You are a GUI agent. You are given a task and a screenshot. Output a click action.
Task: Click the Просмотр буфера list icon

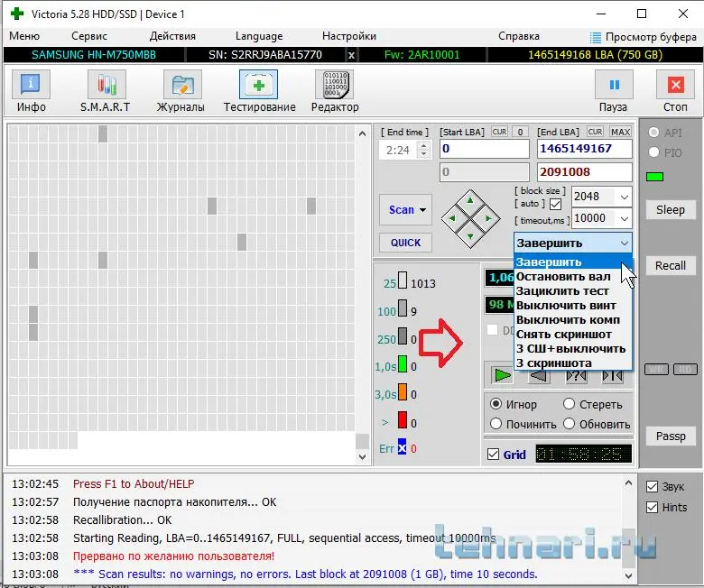[596, 37]
